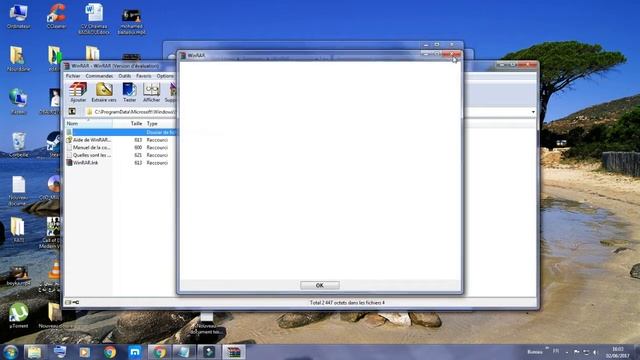Open the Options menu
640x360 pixels.
[165, 76]
